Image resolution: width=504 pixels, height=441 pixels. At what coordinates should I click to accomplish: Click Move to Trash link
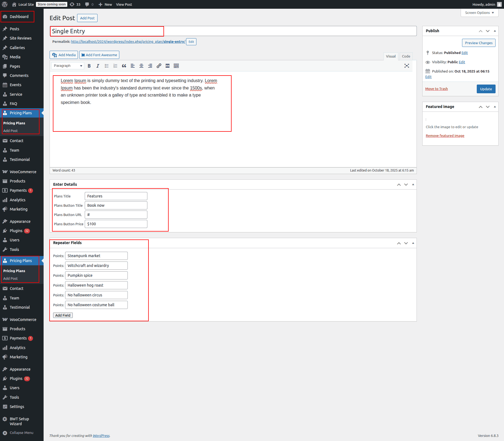436,89
